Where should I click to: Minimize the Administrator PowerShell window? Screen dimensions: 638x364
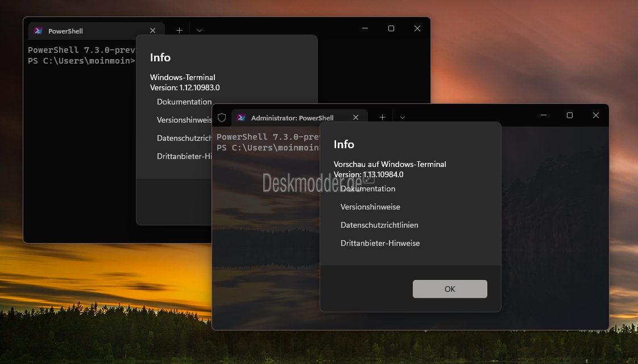click(543, 115)
